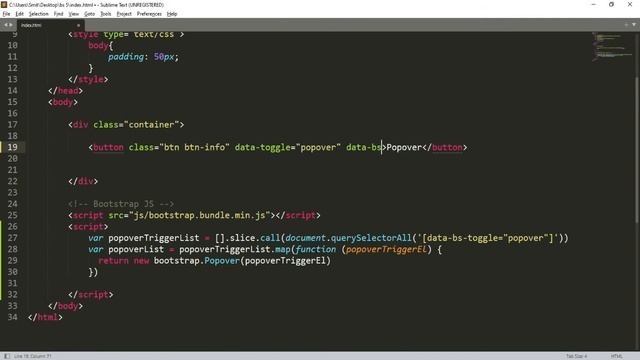Open the Edit menu

[19, 14]
